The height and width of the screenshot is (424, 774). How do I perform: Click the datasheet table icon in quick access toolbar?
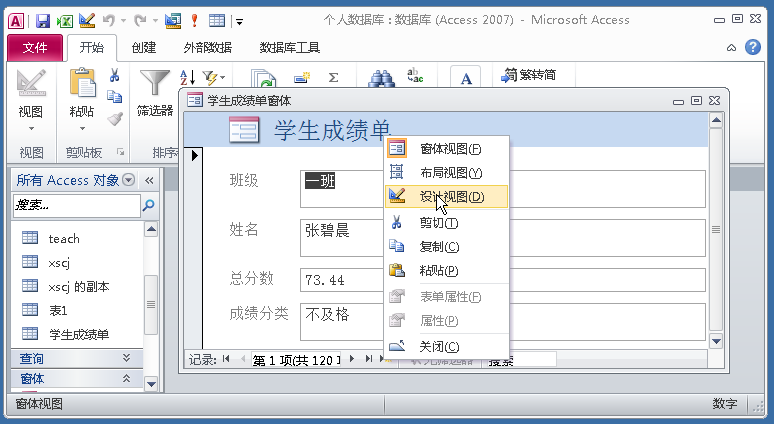point(217,20)
